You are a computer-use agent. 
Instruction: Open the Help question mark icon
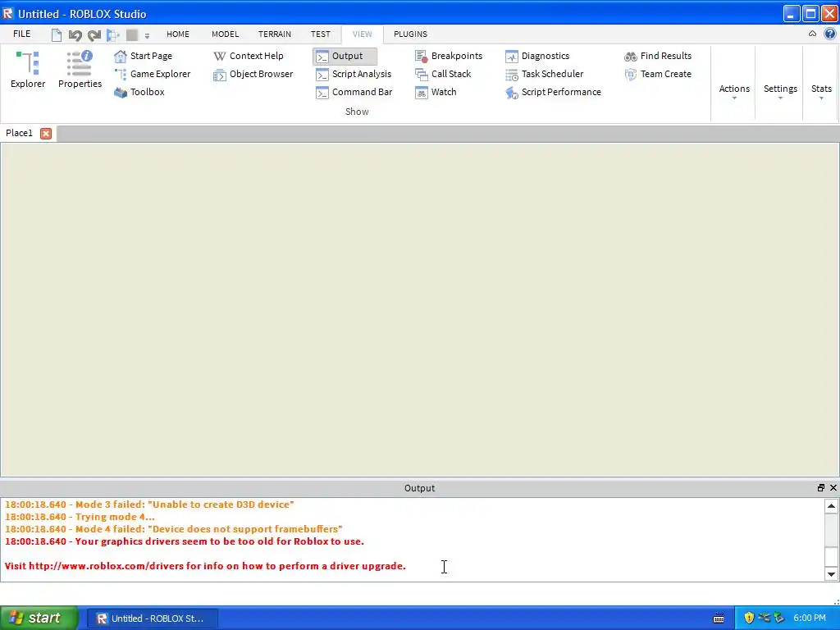pos(830,34)
